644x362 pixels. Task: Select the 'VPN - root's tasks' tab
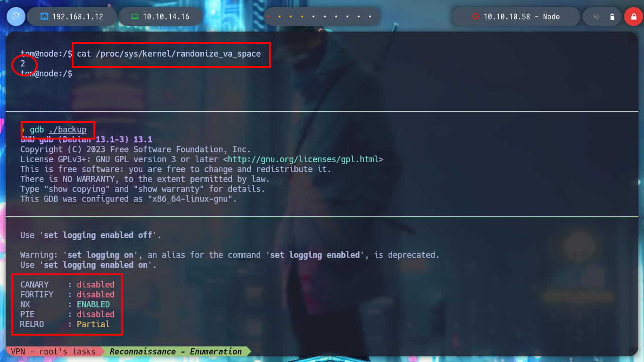pyautogui.click(x=53, y=351)
